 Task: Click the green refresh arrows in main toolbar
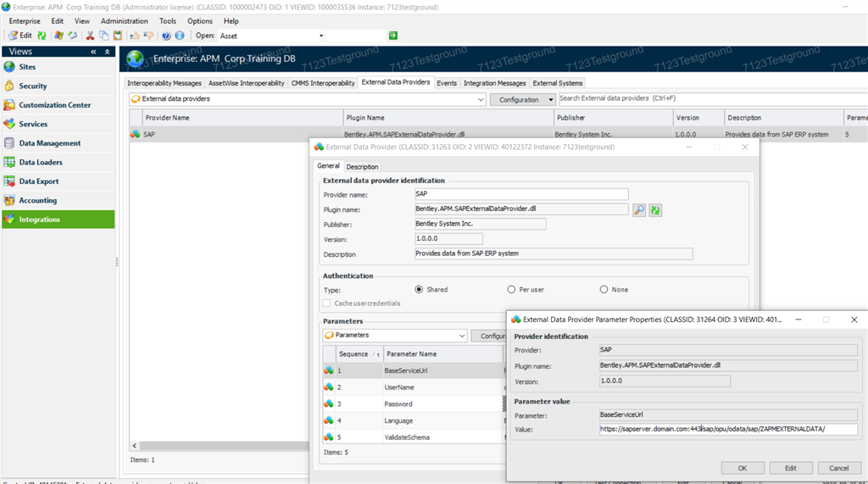coord(42,36)
